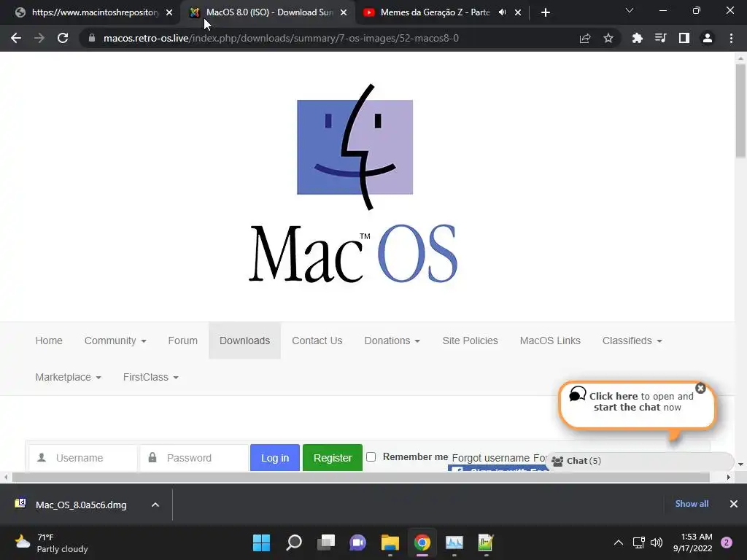Open the Teams Chat taskbar icon

pyautogui.click(x=357, y=542)
